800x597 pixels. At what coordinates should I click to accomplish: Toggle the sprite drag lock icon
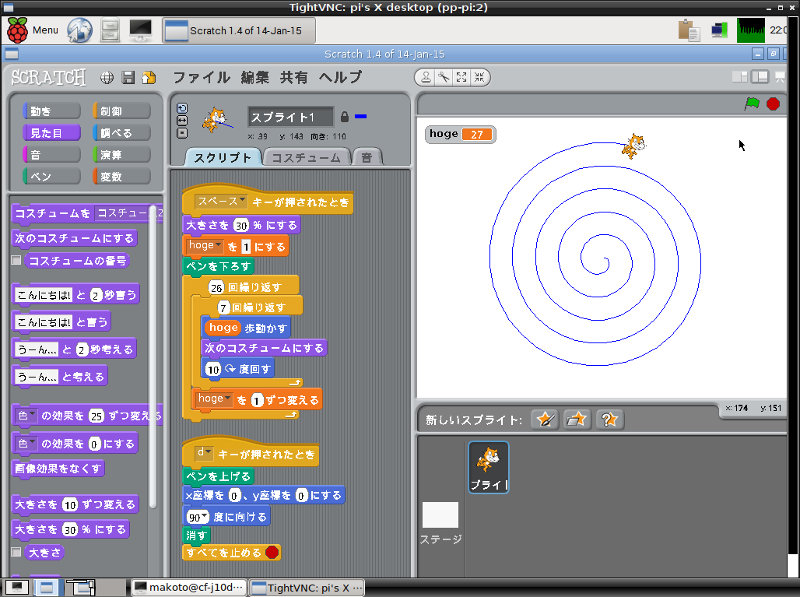(x=344, y=117)
